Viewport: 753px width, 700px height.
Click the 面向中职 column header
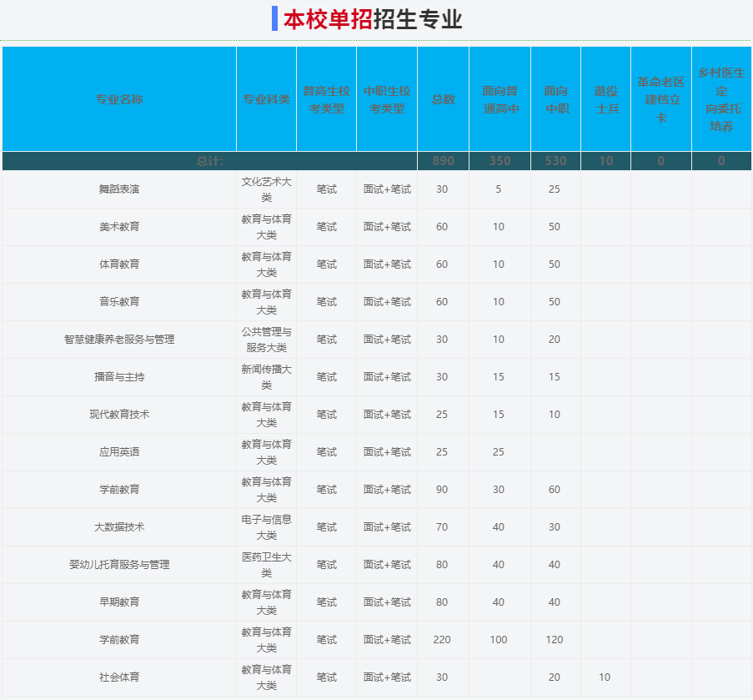556,99
